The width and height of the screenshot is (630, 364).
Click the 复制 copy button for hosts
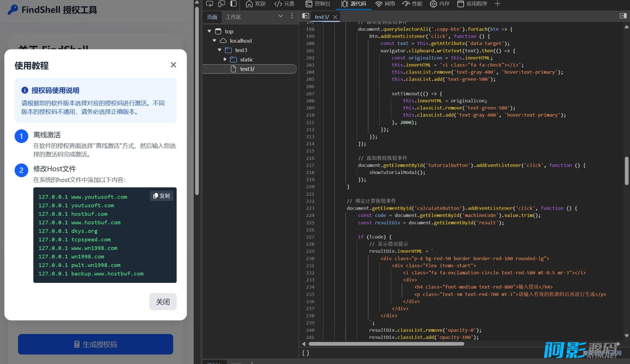[161, 196]
